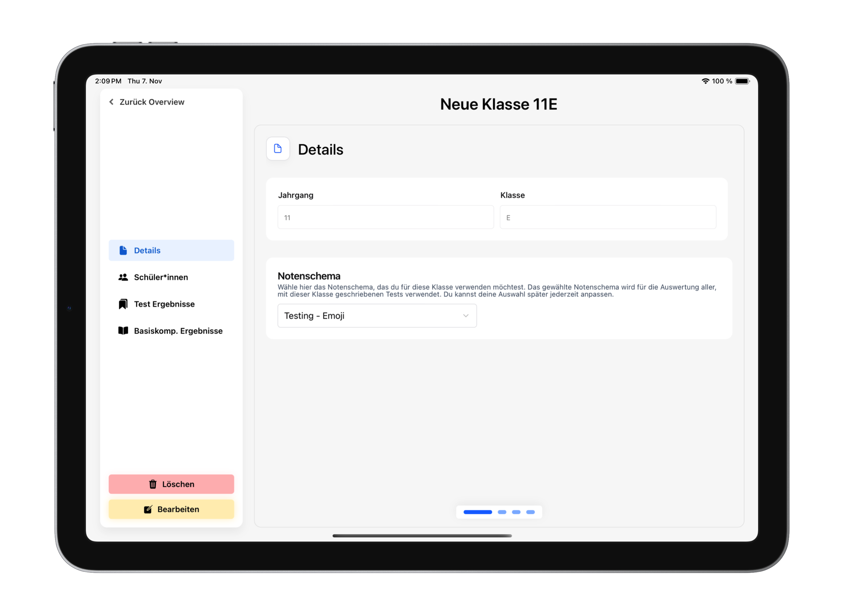Image resolution: width=844 pixels, height=616 pixels.
Task: Open Basiskomp. Ergebnisse section
Action: (178, 331)
